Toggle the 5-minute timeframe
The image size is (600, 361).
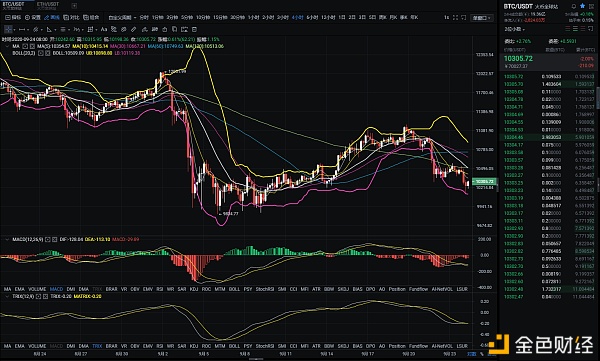pyautogui.click(x=187, y=18)
